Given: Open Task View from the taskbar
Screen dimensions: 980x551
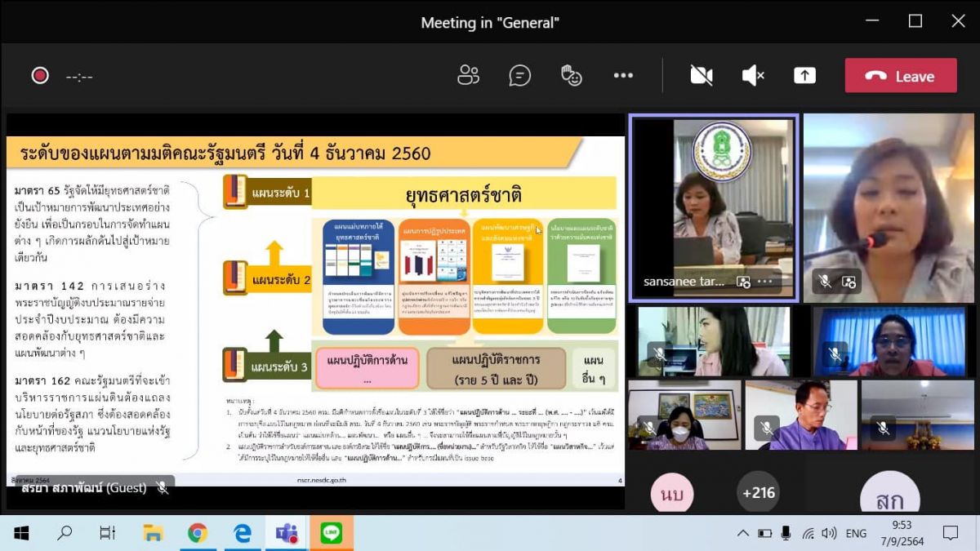Looking at the screenshot, I should click(x=108, y=533).
